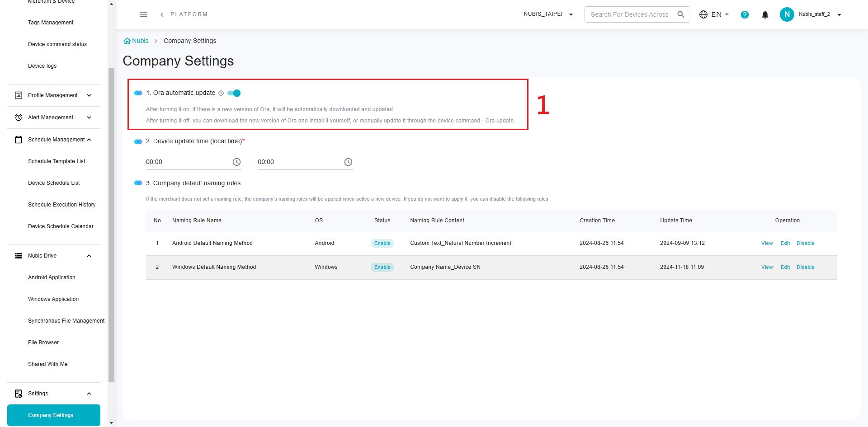
Task: Disable the Android Default Naming Method rule
Action: tap(806, 243)
